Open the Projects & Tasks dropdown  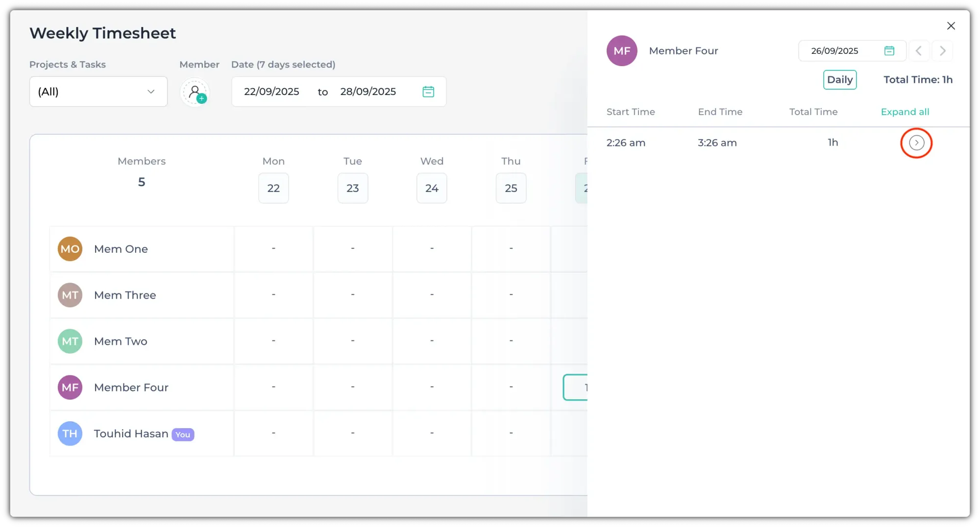[98, 92]
